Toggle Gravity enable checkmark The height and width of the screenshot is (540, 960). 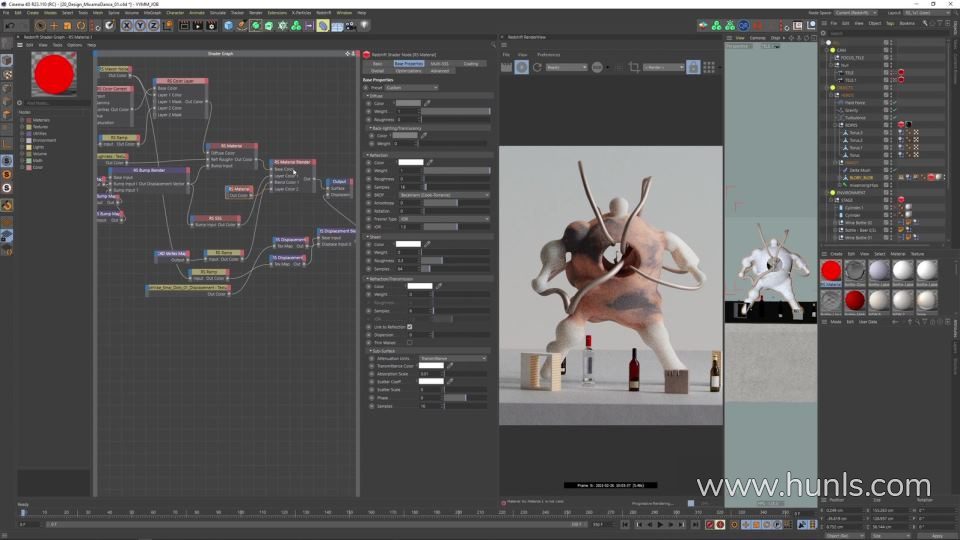click(894, 110)
